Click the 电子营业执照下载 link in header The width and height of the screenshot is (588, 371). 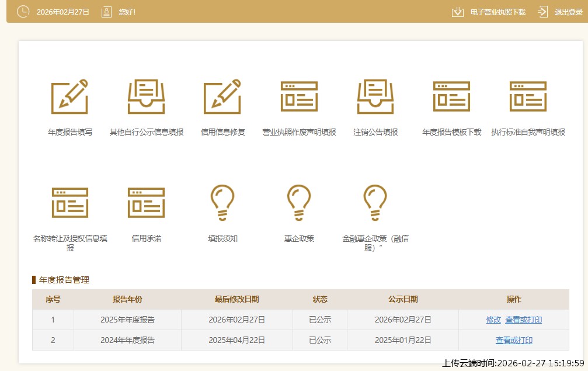coord(497,12)
